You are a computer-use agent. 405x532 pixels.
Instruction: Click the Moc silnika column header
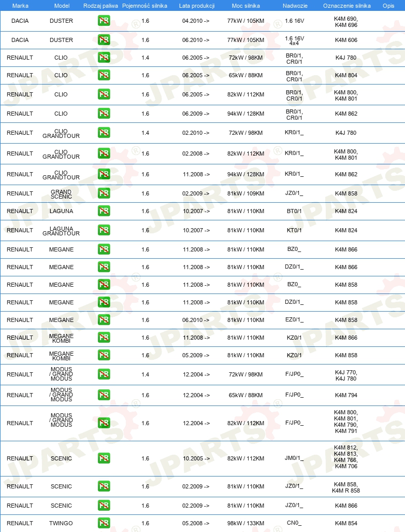(246, 6)
